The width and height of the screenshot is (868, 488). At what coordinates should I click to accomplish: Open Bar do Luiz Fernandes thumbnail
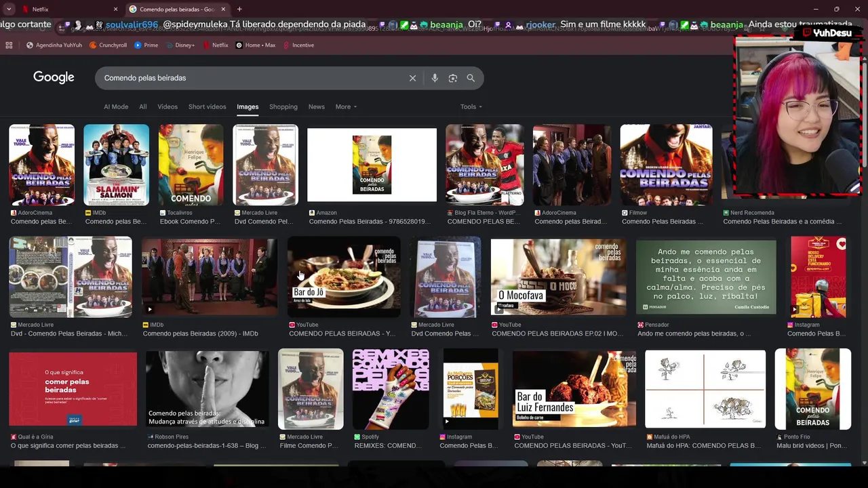(x=574, y=389)
